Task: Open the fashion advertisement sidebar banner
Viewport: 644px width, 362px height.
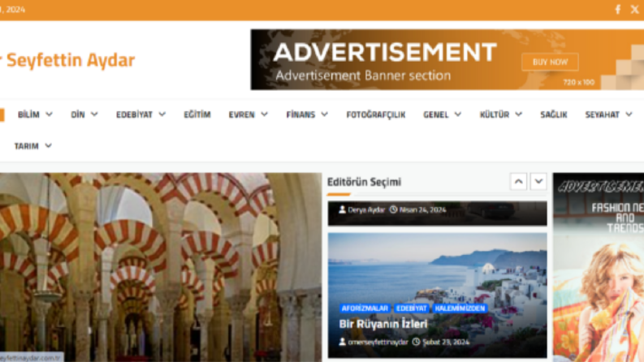Action: 599,267
